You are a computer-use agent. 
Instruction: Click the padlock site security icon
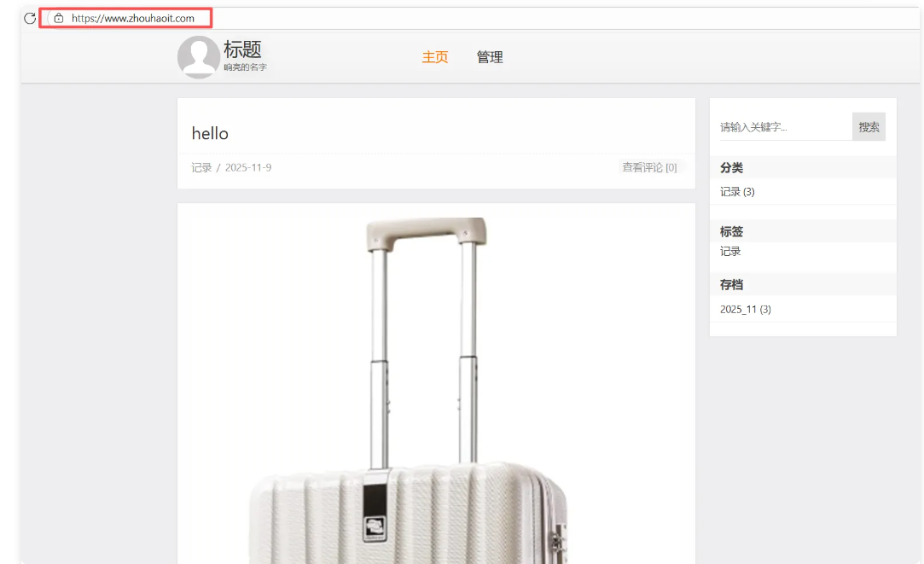pyautogui.click(x=58, y=18)
